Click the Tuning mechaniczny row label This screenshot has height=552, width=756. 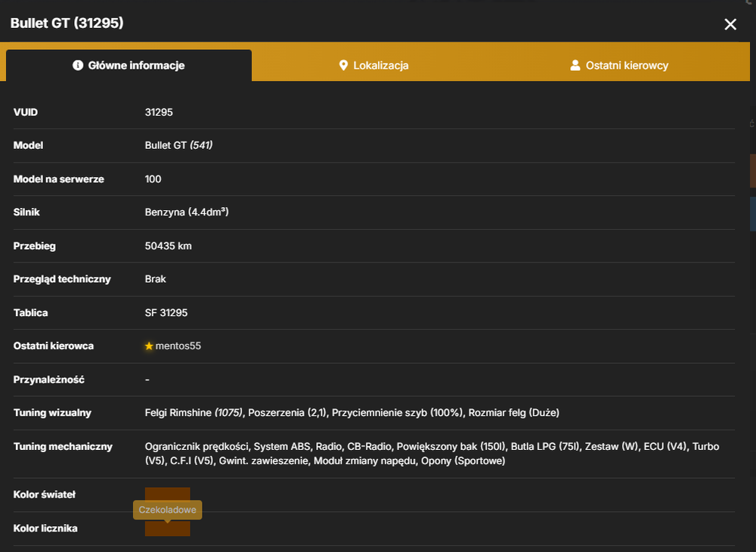coord(63,446)
